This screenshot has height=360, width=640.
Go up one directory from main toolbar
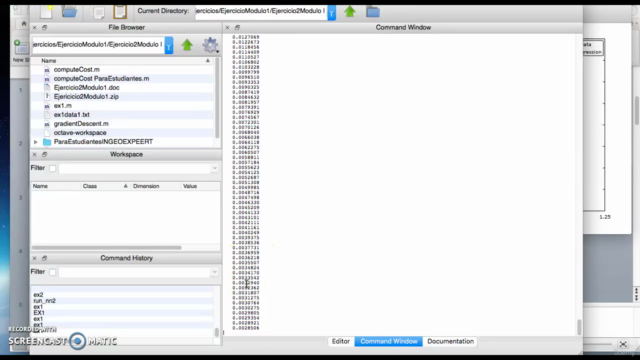click(x=349, y=11)
